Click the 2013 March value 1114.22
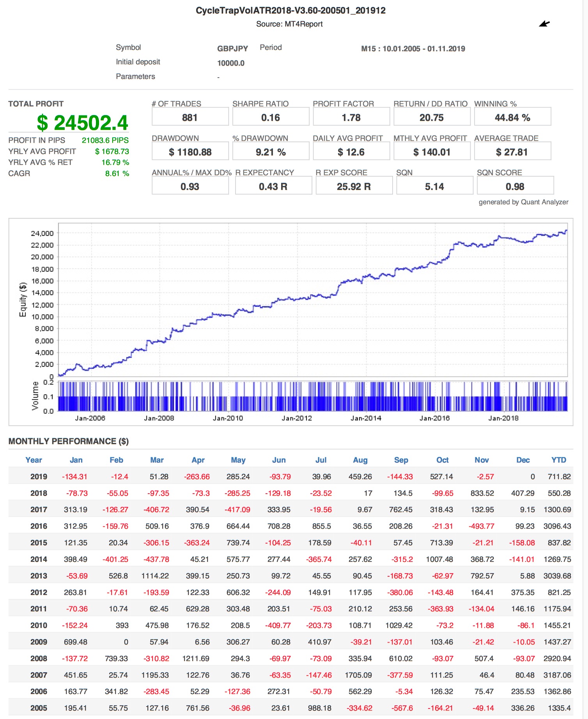The image size is (588, 719). pyautogui.click(x=155, y=576)
